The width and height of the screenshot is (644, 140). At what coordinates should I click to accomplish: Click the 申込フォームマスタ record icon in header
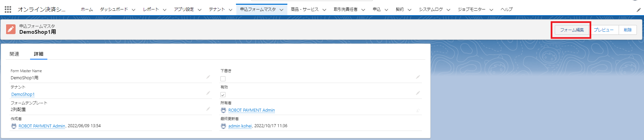11,29
